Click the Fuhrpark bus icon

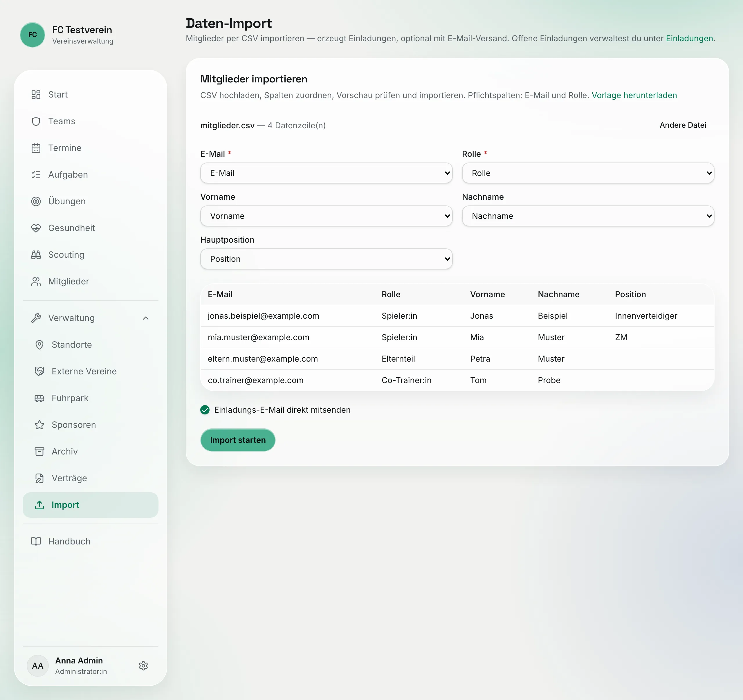pyautogui.click(x=39, y=398)
